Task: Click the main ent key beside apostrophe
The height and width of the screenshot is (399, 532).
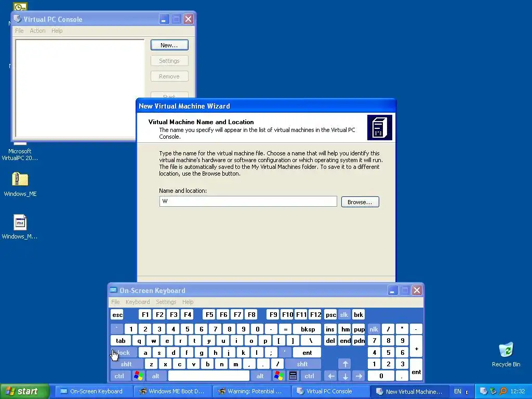Action: [x=307, y=353]
